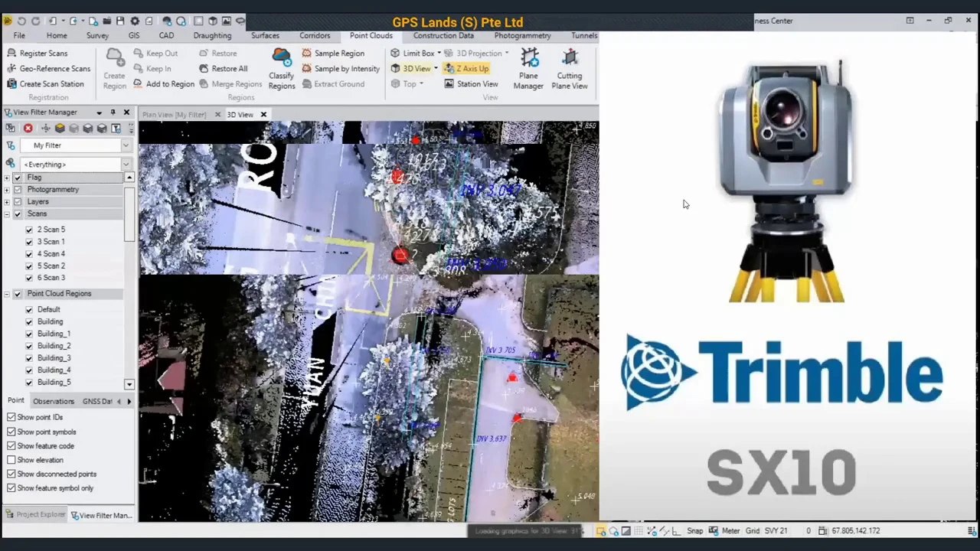This screenshot has width=980, height=551.
Task: Click the Station View tool
Action: pyautogui.click(x=471, y=84)
